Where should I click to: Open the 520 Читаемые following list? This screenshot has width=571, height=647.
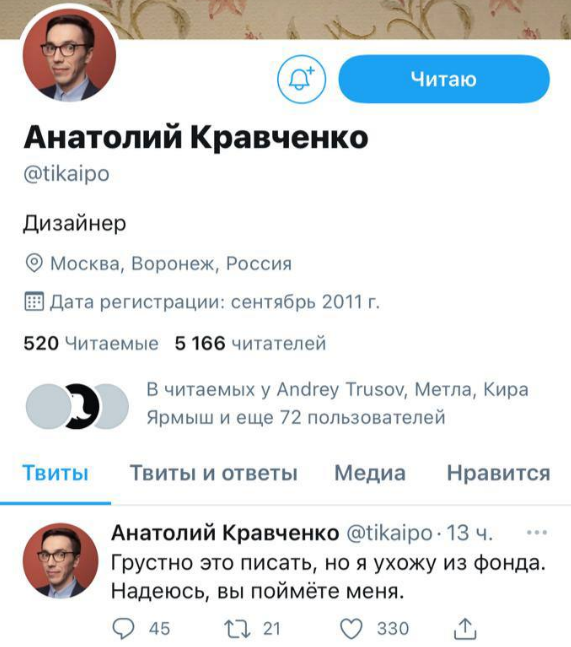[91, 343]
